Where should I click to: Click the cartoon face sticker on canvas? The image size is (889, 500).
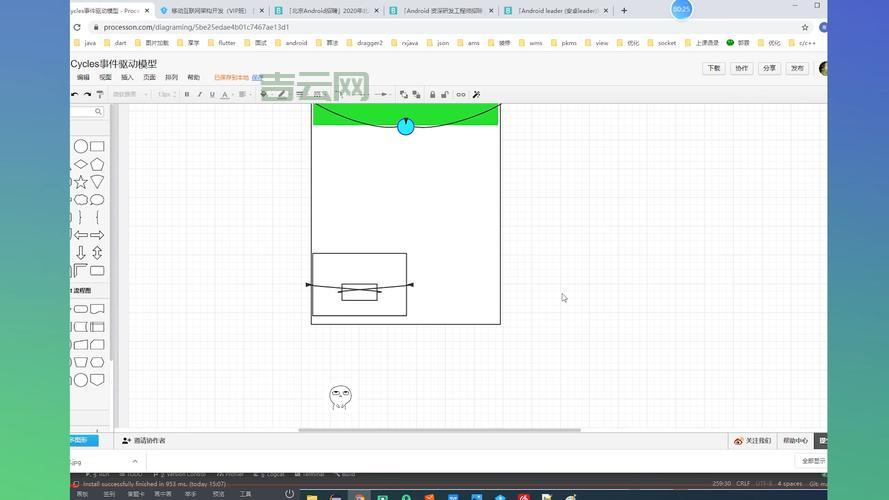pyautogui.click(x=340, y=397)
